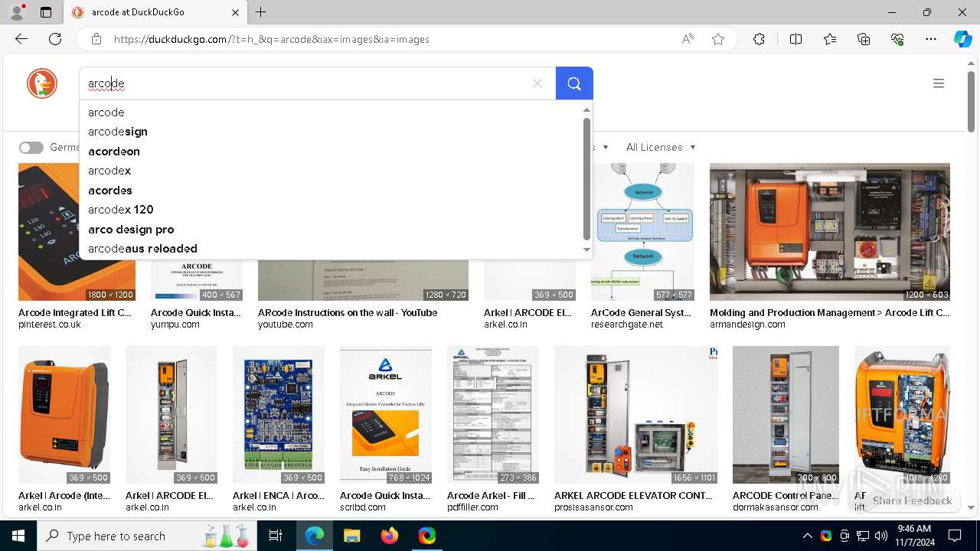Open a new tab with plus
This screenshot has height=551, width=980.
point(261,12)
